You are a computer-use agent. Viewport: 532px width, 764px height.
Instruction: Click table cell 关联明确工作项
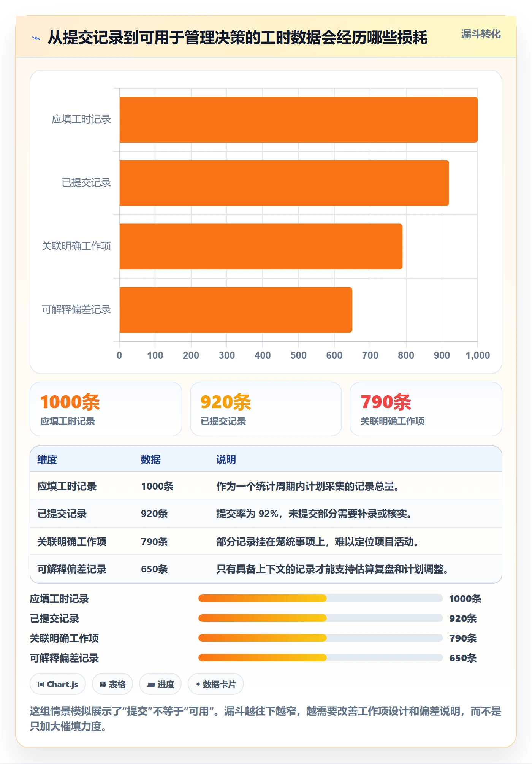click(72, 542)
